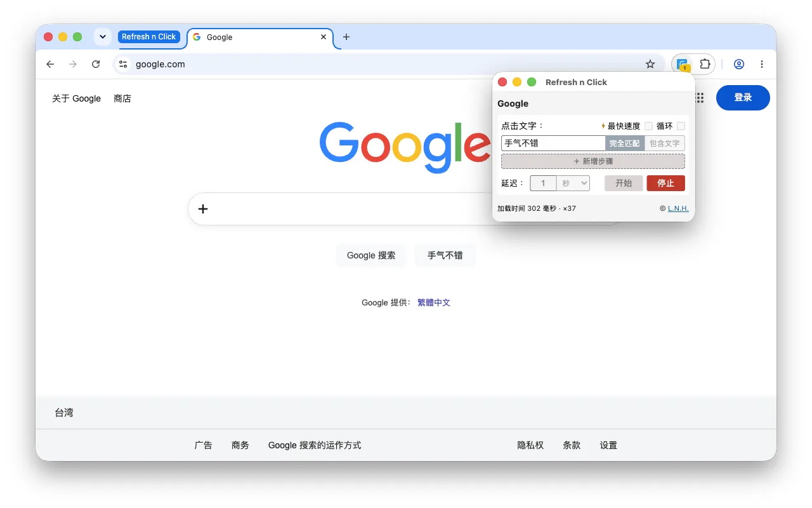
Task: Switch to the Google tab
Action: tap(260, 37)
